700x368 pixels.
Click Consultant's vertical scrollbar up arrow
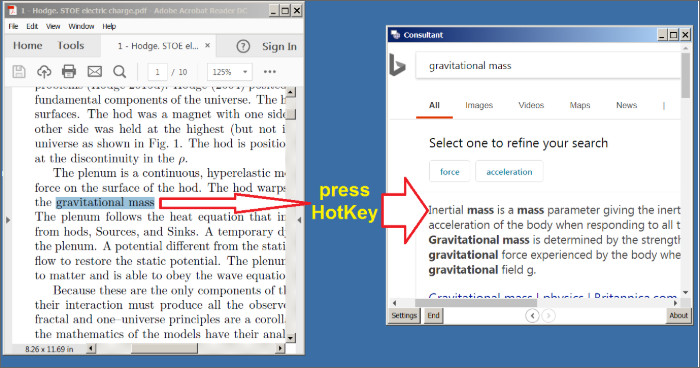[x=686, y=47]
